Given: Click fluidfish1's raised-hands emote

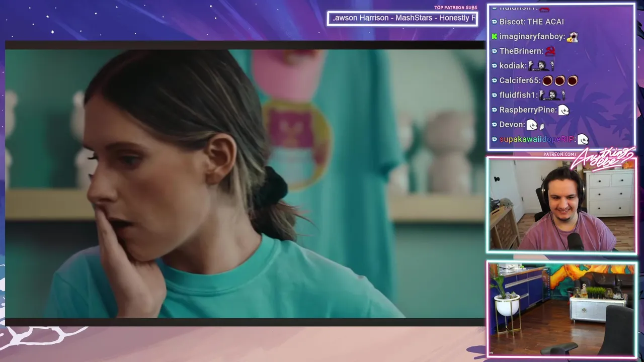Looking at the screenshot, I should [x=552, y=95].
